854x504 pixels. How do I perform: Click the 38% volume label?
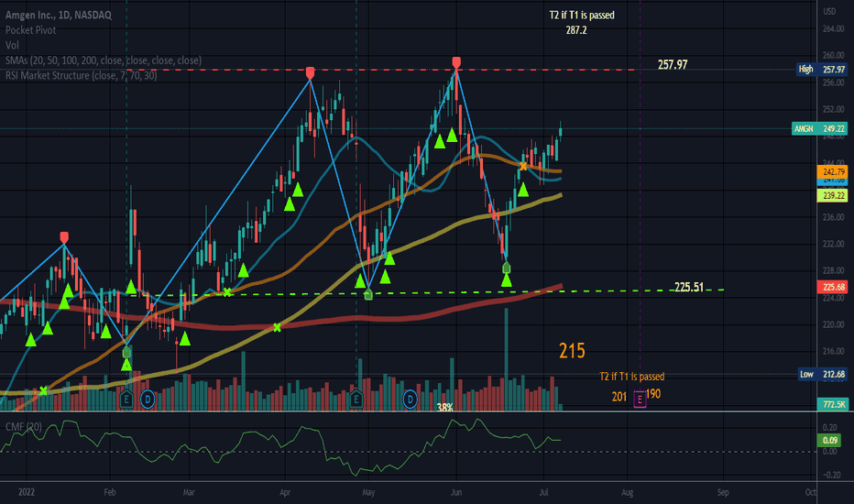click(x=445, y=407)
